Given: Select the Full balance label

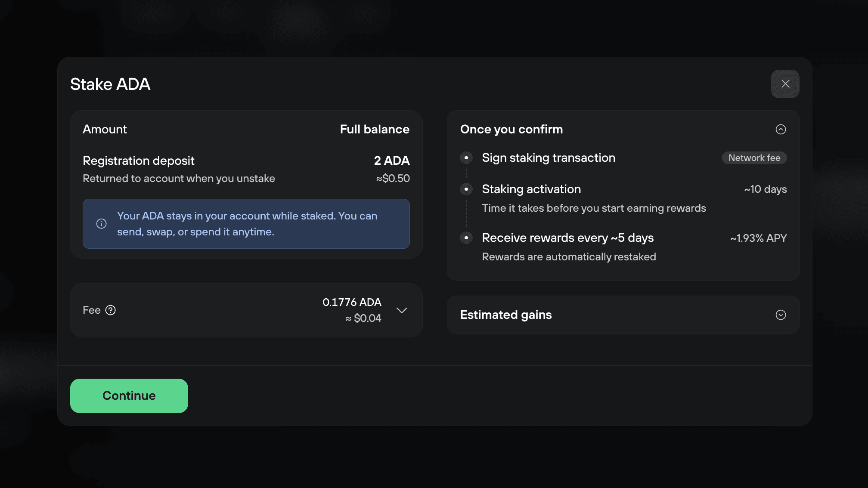Looking at the screenshot, I should point(375,130).
